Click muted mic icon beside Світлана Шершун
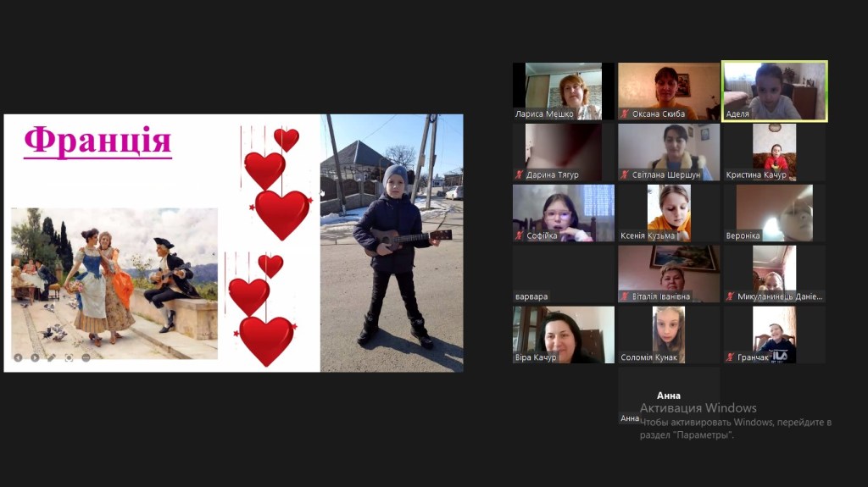The height and width of the screenshot is (487, 868). [x=625, y=175]
